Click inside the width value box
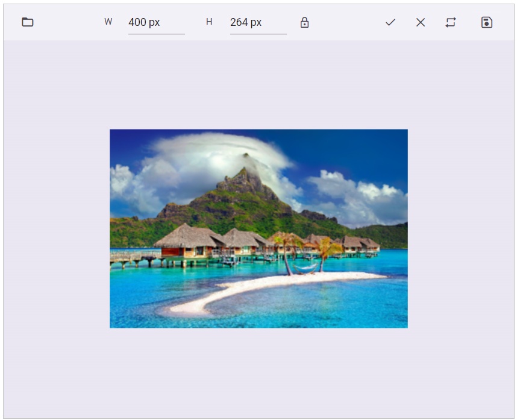The image size is (517, 420). (155, 22)
